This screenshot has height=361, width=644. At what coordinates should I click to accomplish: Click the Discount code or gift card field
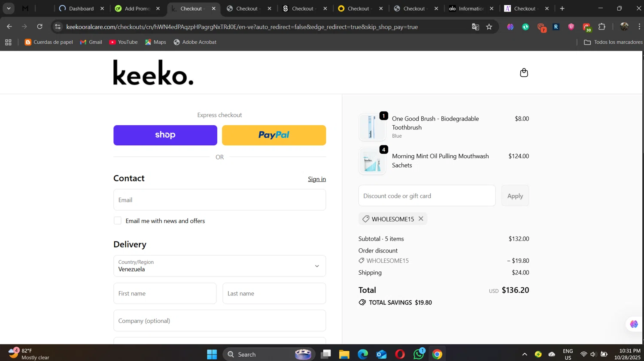pyautogui.click(x=427, y=196)
